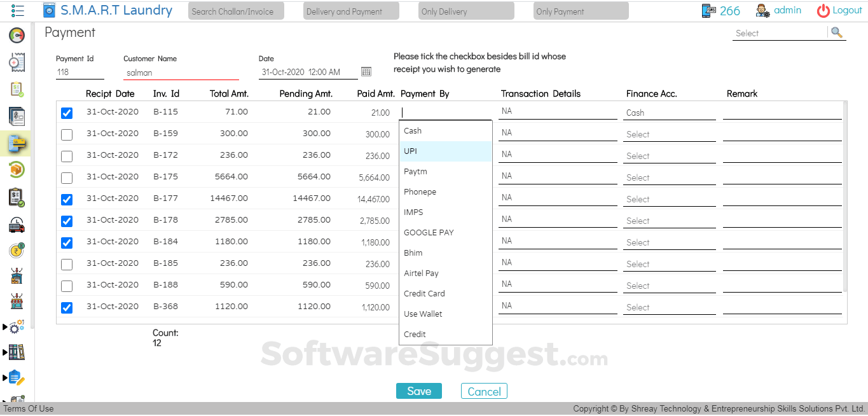
Task: Choose Phonepe from payment list
Action: [446, 191]
